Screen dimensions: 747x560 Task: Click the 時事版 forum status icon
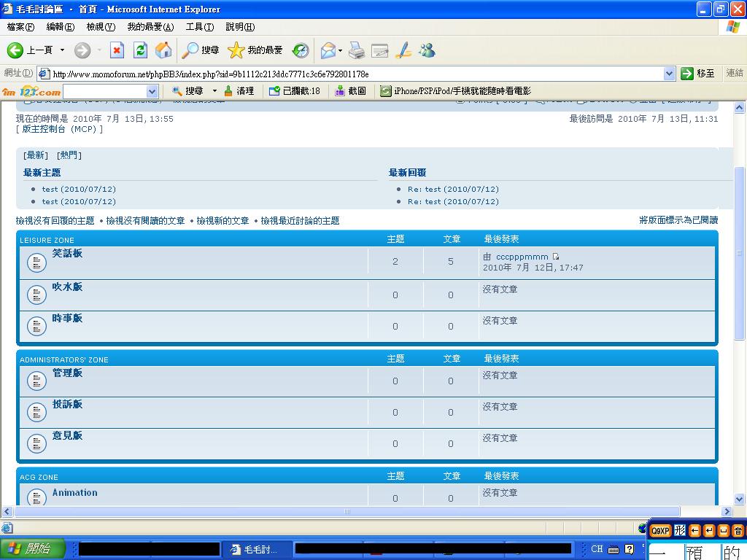pyautogui.click(x=36, y=326)
